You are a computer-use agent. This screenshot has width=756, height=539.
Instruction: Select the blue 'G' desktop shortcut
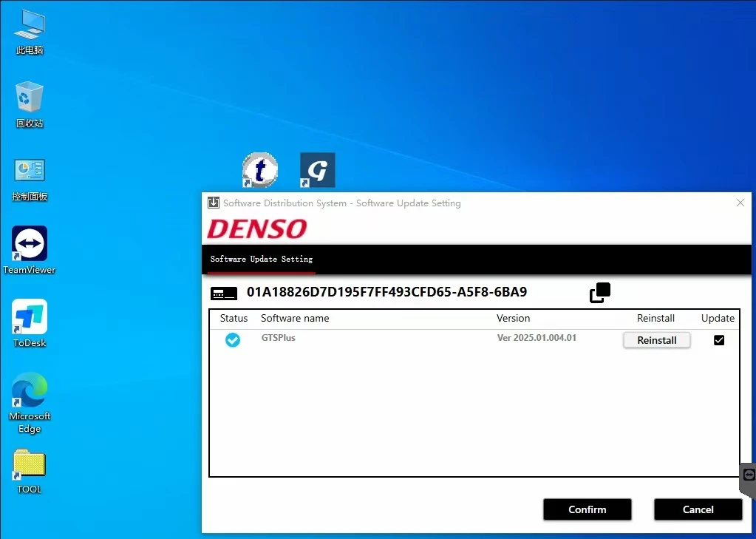[317, 170]
